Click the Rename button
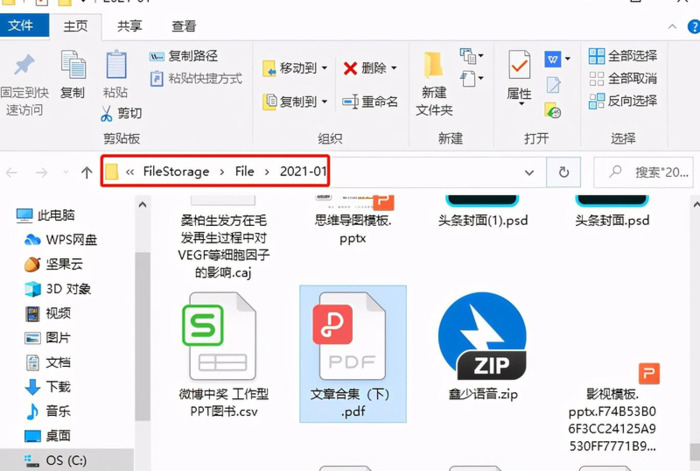 370,102
